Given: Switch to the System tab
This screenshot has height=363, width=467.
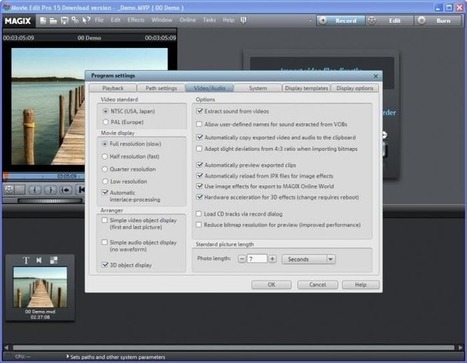Looking at the screenshot, I should tap(258, 88).
